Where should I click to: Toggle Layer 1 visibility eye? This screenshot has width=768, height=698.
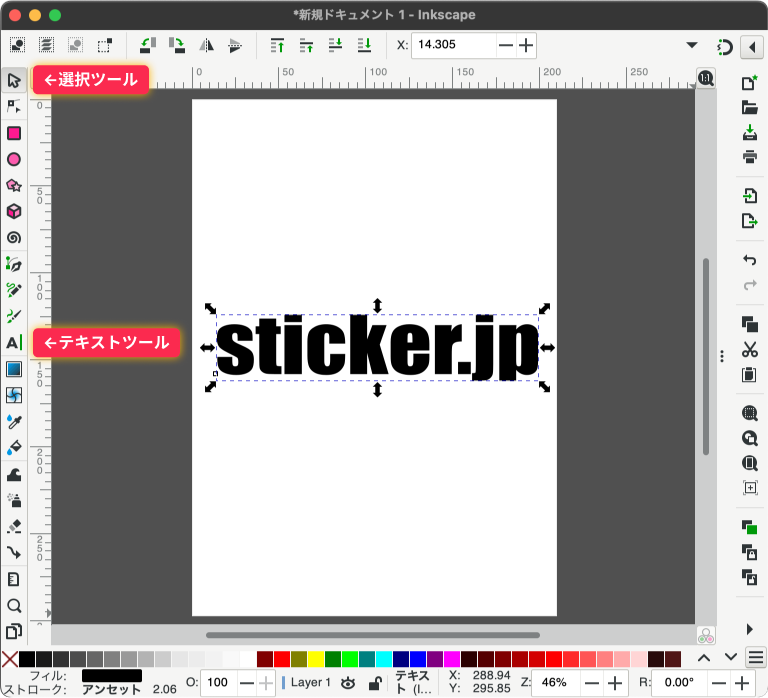pos(348,683)
